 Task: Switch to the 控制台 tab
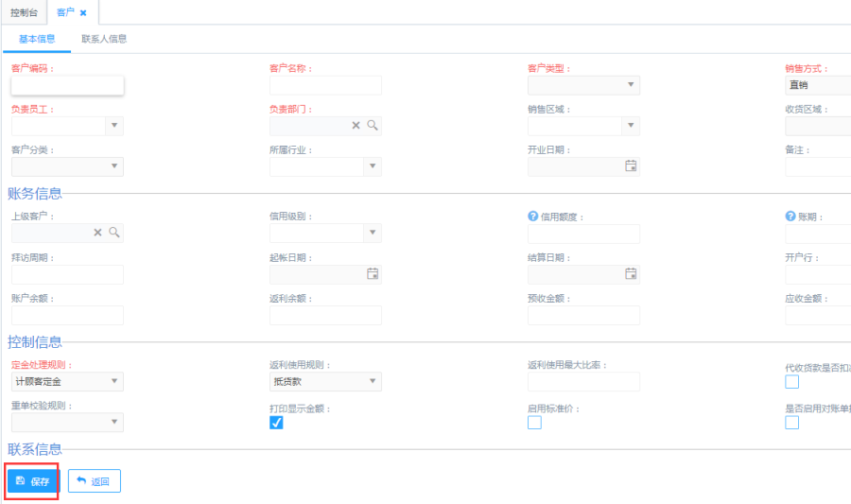24,12
